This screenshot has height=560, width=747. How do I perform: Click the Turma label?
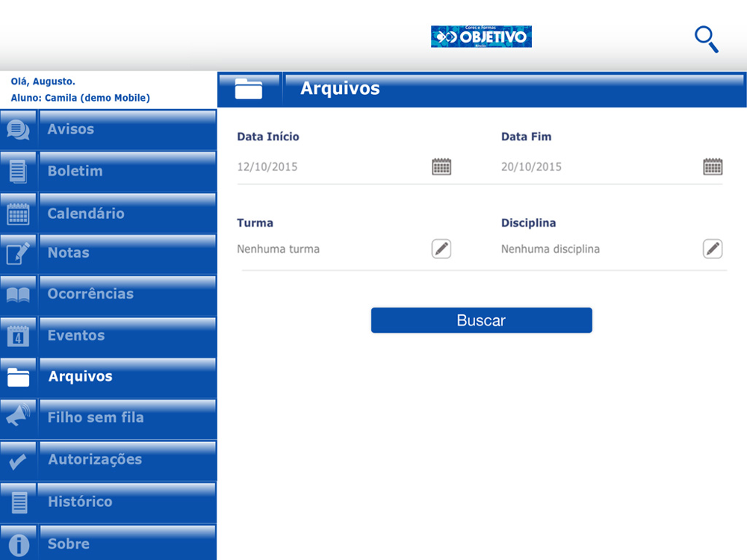pos(255,223)
